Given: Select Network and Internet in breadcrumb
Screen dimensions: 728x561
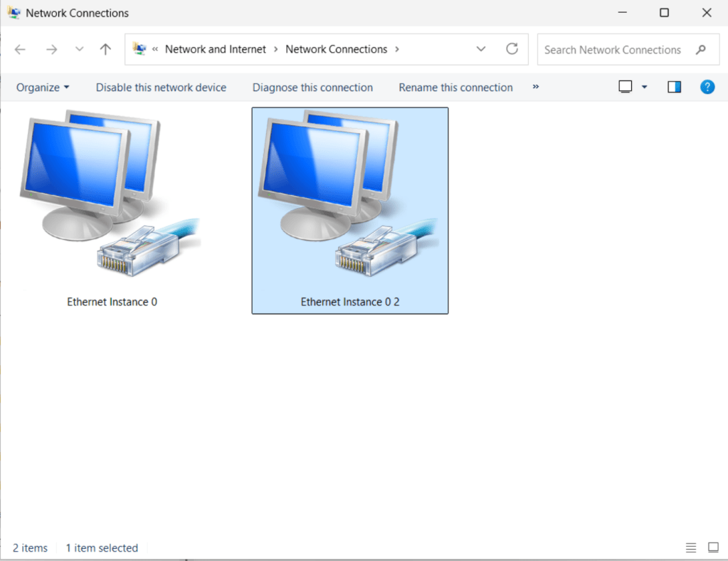Looking at the screenshot, I should (215, 49).
